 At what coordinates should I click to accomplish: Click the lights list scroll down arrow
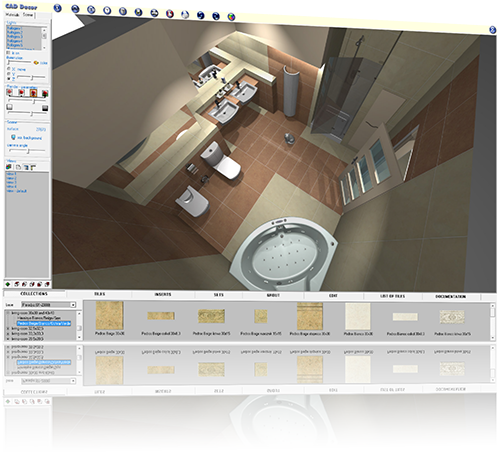pos(44,48)
